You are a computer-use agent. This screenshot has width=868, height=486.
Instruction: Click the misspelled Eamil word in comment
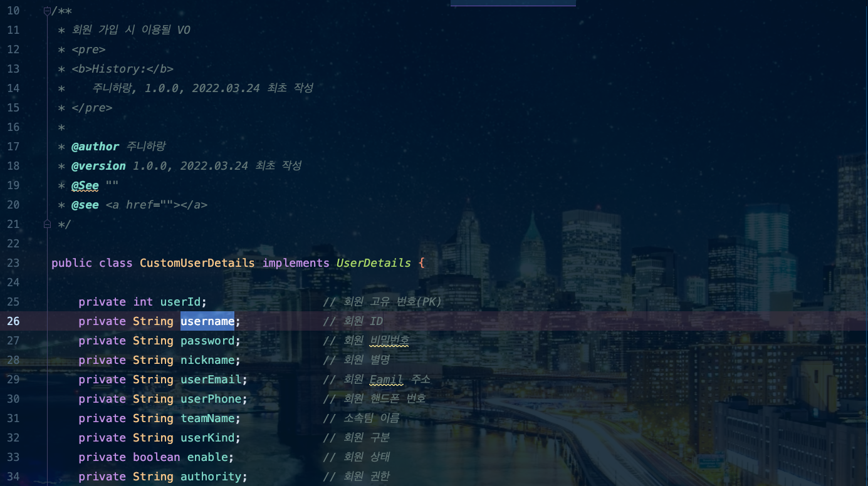387,380
